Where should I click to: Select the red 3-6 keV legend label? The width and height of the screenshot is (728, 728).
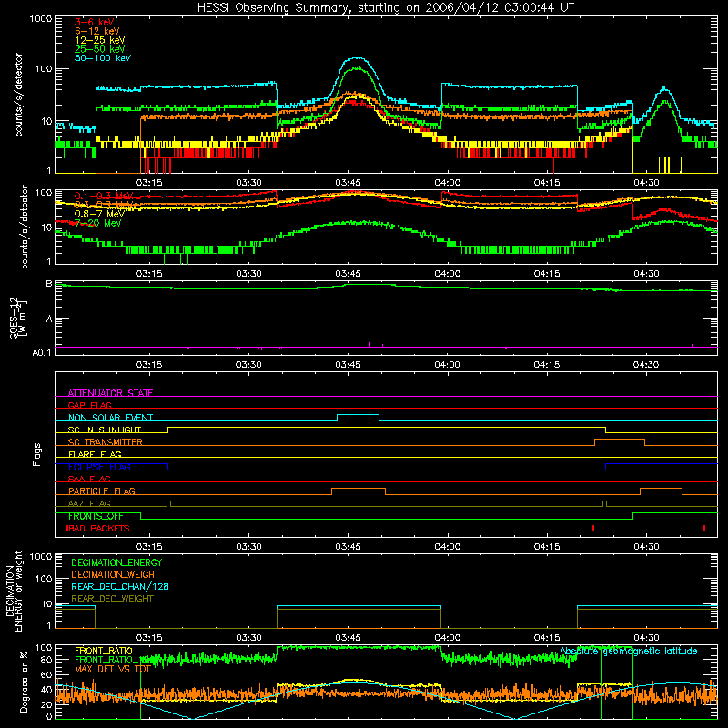[x=95, y=22]
